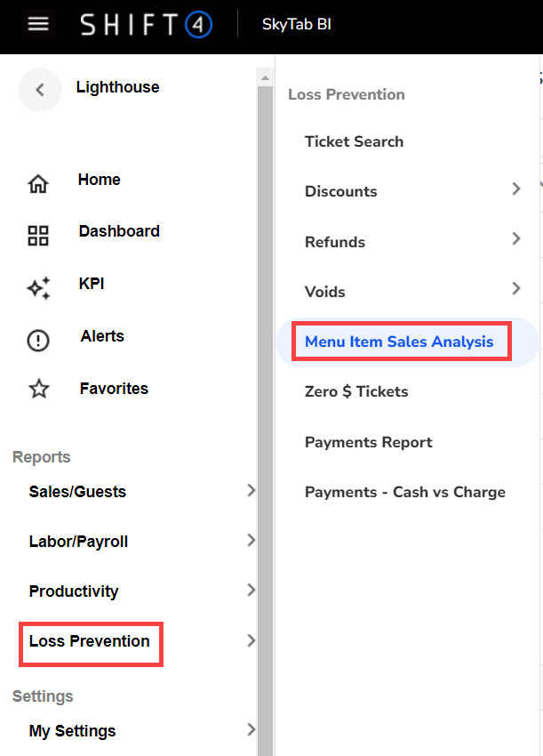Image resolution: width=543 pixels, height=756 pixels.
Task: Click the sidebar vertical scrollbar
Action: (265, 400)
